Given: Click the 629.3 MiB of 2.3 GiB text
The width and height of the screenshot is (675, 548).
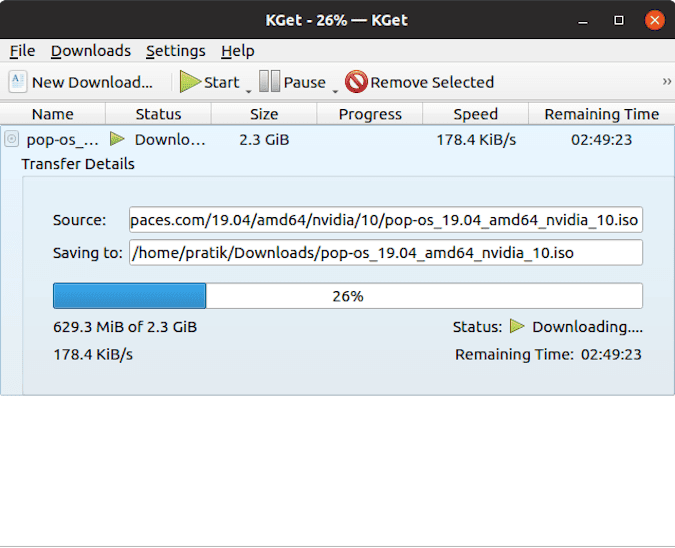Looking at the screenshot, I should tap(125, 327).
